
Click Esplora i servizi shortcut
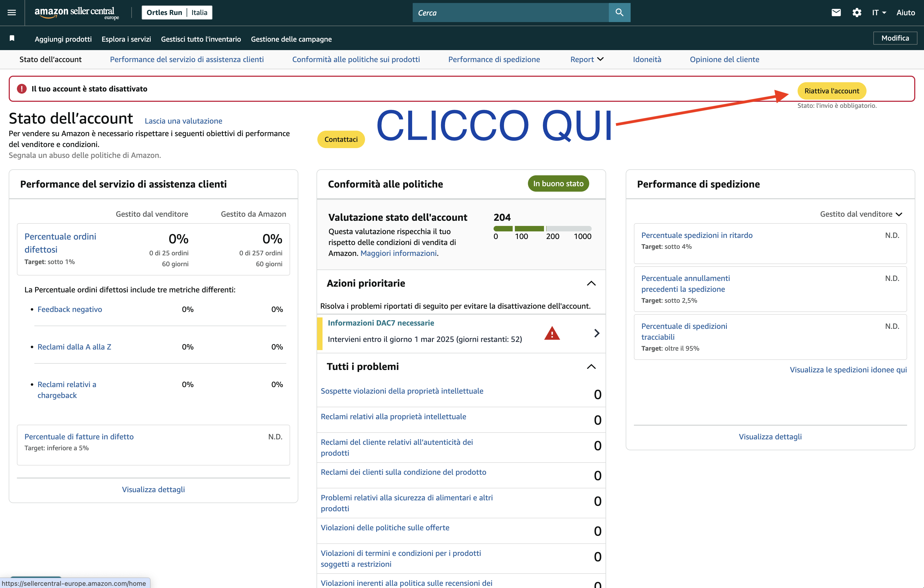tap(126, 39)
